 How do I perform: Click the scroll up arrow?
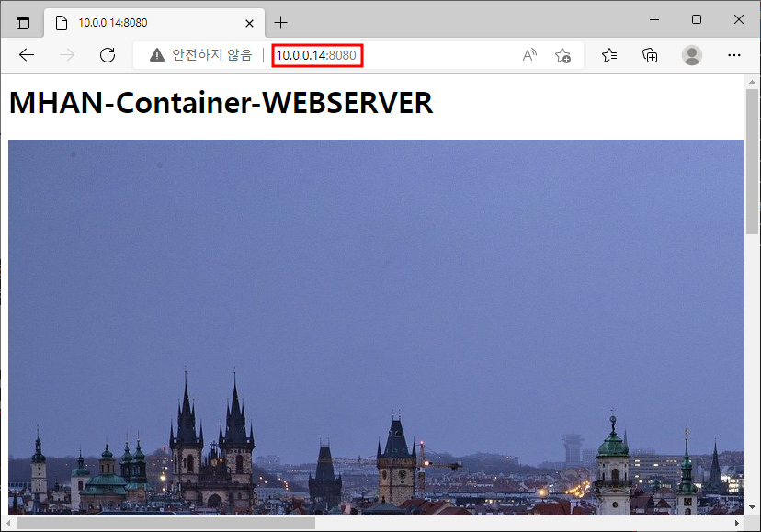point(752,82)
